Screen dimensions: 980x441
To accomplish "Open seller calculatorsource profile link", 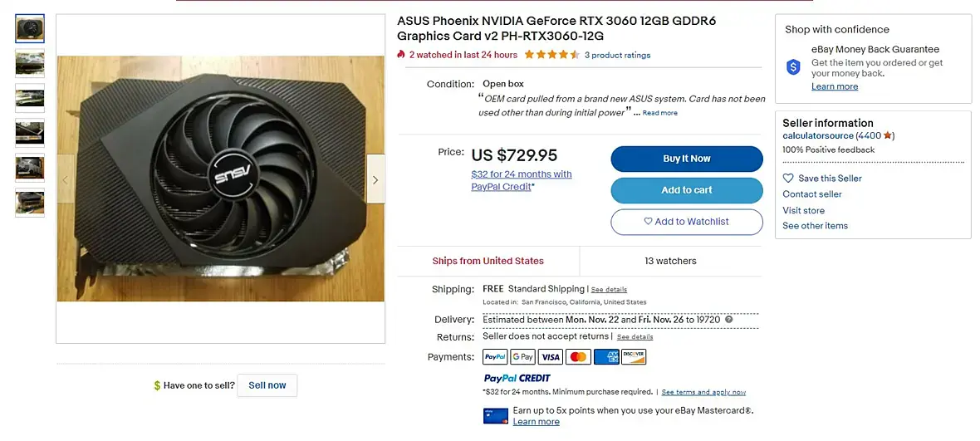I will click(817, 135).
